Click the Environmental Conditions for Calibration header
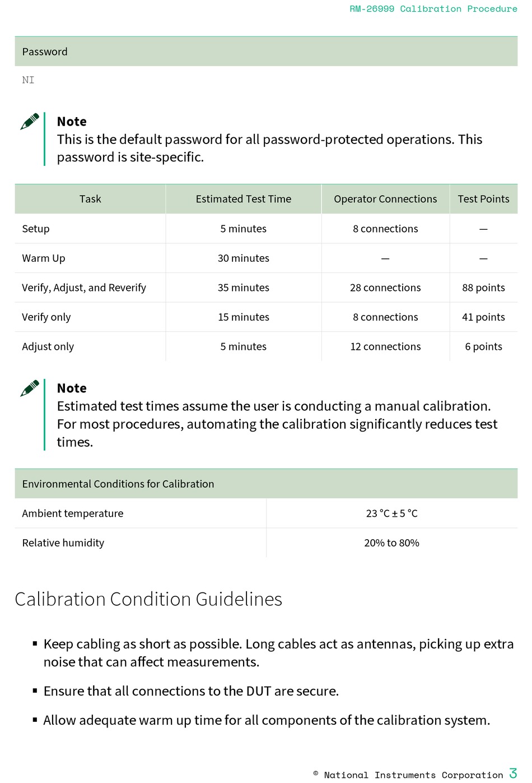Viewport: 532px width, 783px height. 266,484
